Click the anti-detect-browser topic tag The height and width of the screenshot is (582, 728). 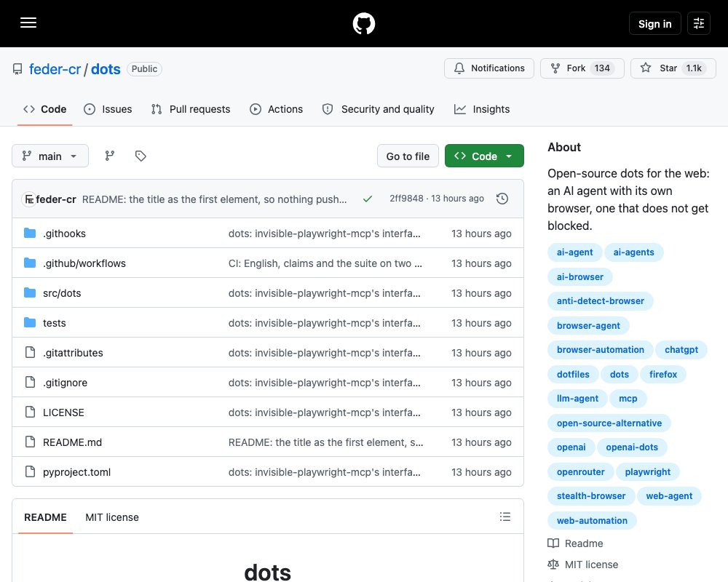coord(601,300)
